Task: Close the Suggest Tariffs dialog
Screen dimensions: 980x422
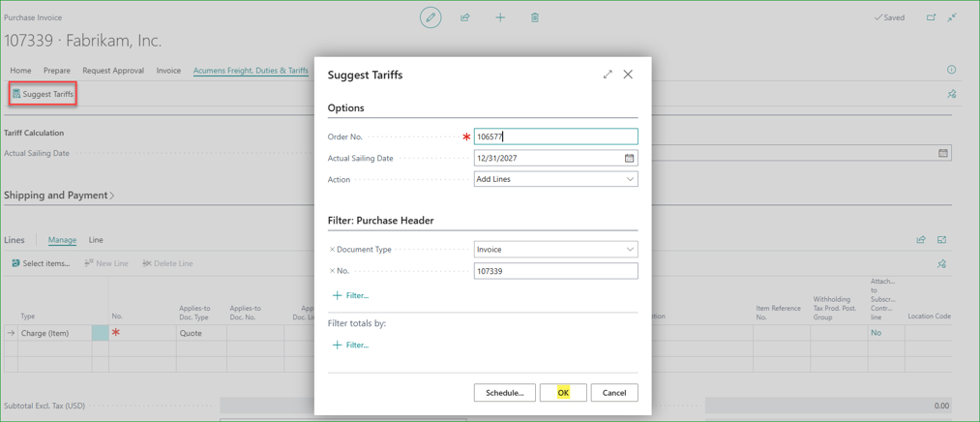Action: tap(628, 75)
